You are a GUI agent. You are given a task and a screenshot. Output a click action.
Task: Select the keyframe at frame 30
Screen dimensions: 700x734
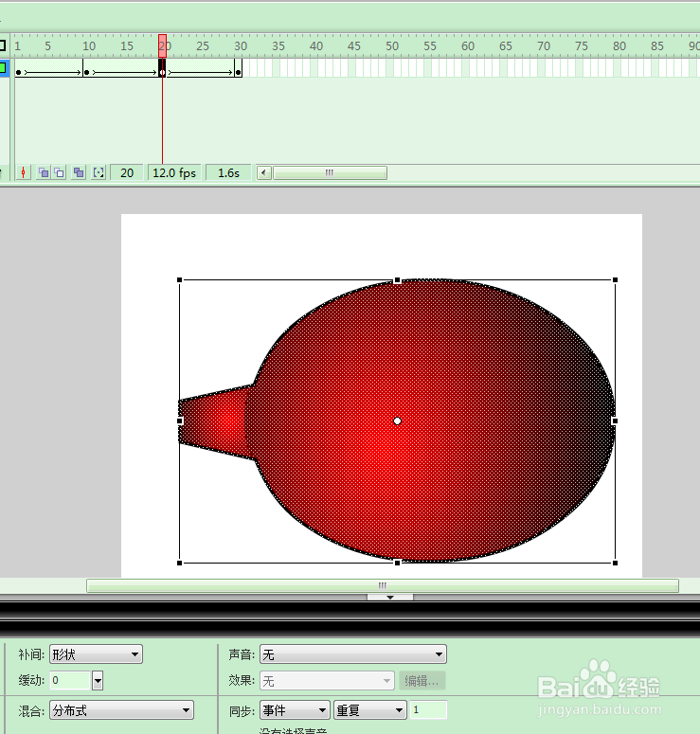click(239, 72)
